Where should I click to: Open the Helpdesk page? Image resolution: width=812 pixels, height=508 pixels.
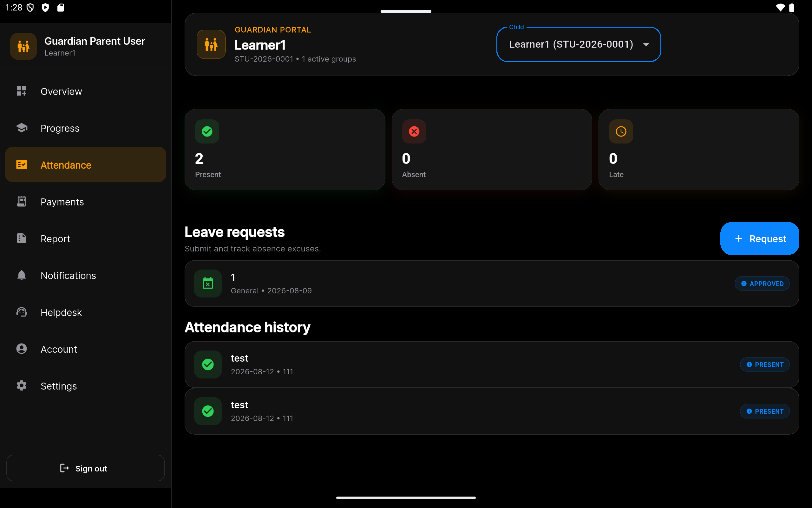click(86, 312)
